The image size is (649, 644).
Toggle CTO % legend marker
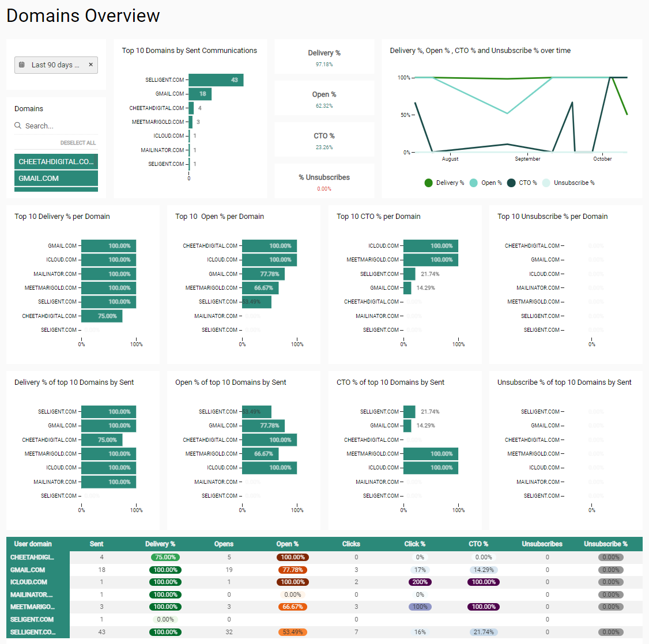[511, 183]
